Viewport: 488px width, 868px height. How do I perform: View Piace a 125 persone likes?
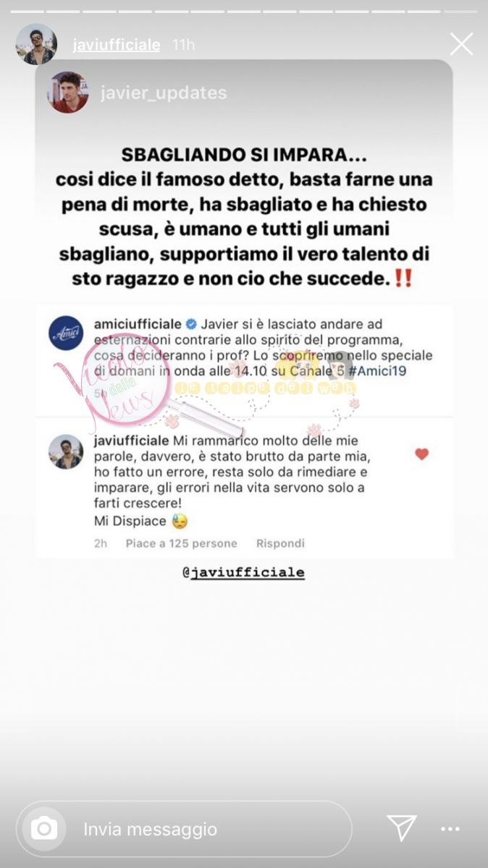(181, 543)
